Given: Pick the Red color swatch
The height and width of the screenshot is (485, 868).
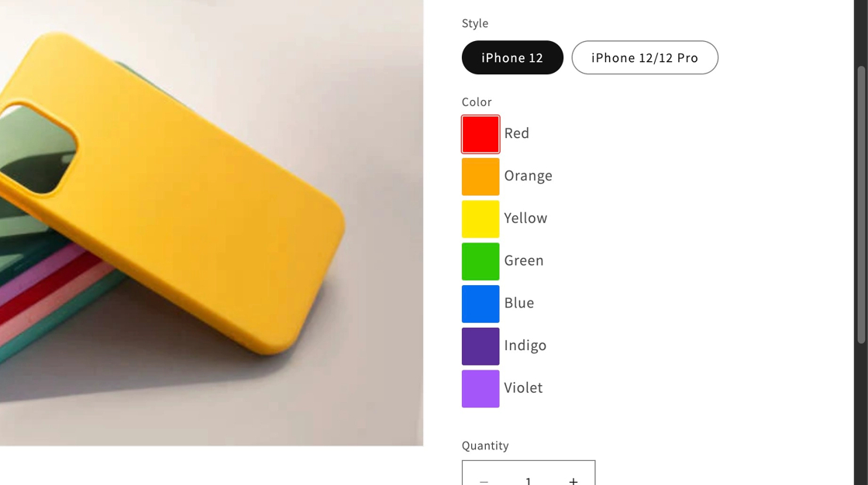Looking at the screenshot, I should 480,134.
